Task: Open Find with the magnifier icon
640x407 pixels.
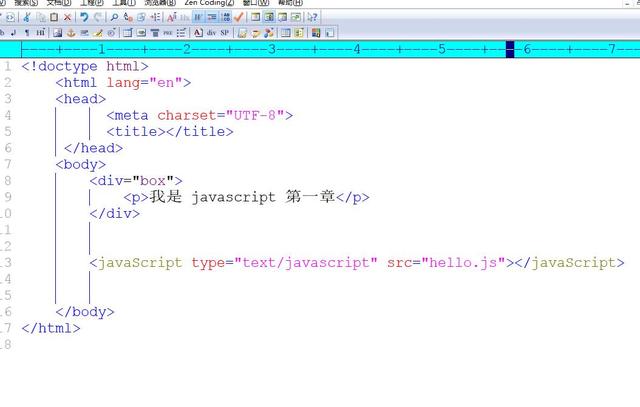Action: 114,17
